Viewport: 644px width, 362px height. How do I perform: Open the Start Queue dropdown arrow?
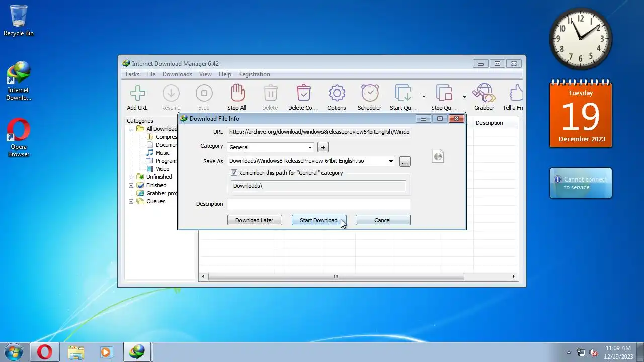(x=424, y=96)
